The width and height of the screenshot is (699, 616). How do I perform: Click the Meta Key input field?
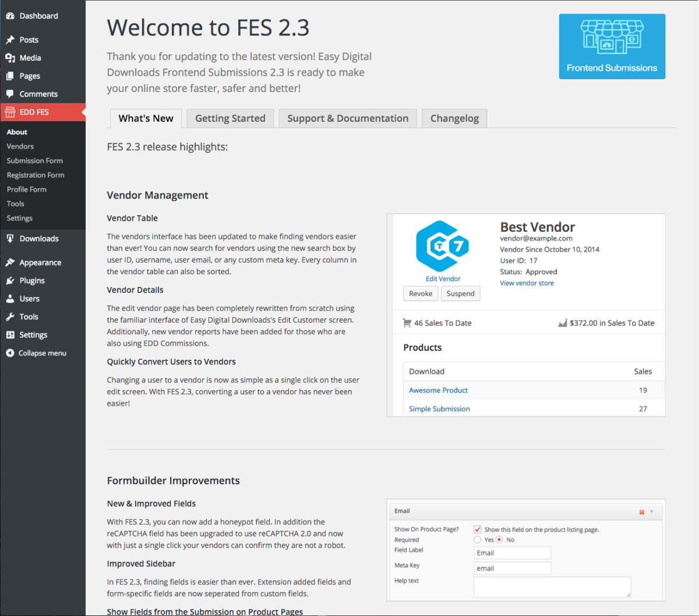click(512, 568)
